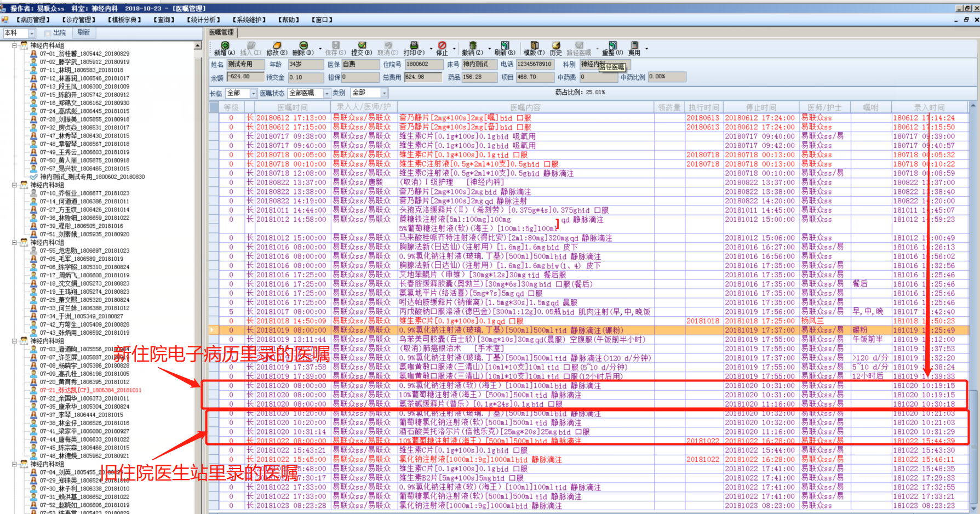The image size is (980, 514).
Task: Collapse the 神经内科C组 tree node
Action: [14, 243]
